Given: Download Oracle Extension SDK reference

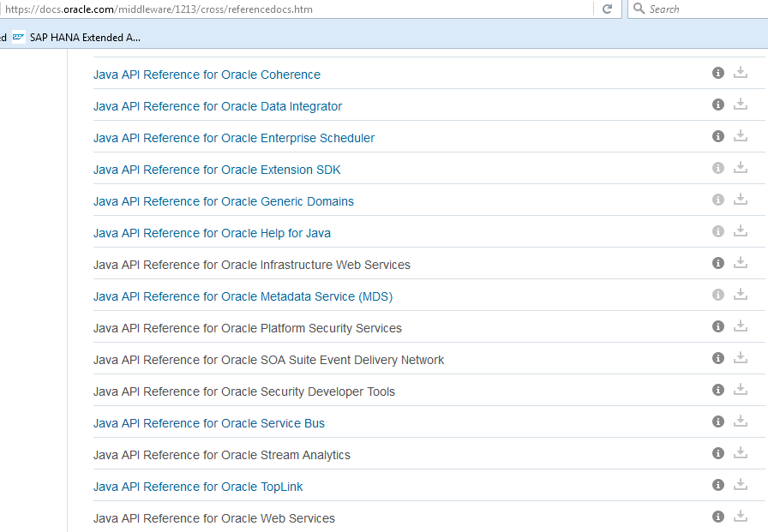Looking at the screenshot, I should tap(741, 168).
